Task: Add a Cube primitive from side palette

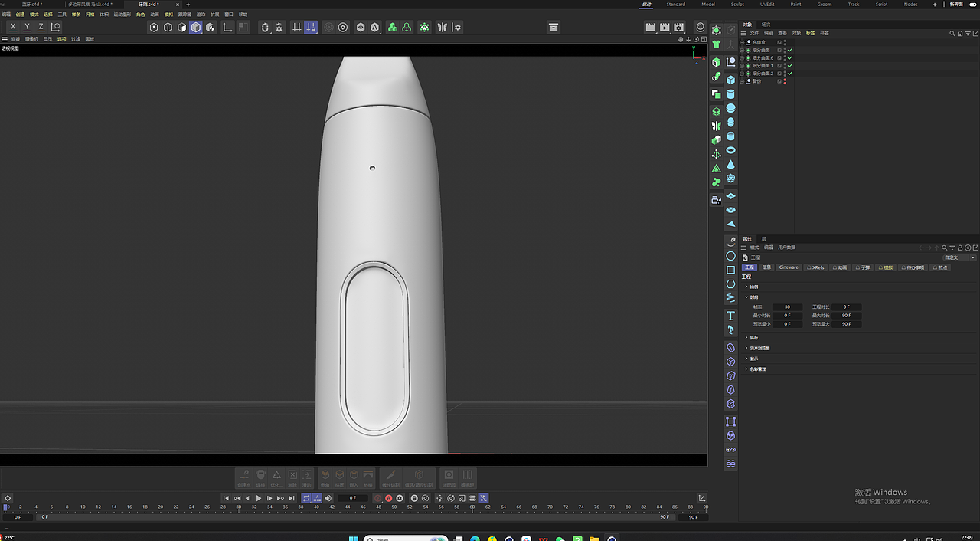Action: (x=730, y=80)
